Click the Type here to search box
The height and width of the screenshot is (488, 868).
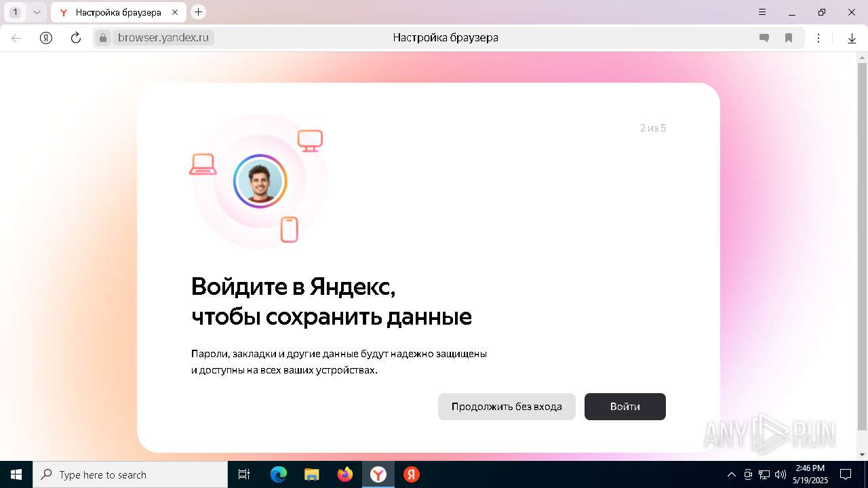tap(130, 474)
